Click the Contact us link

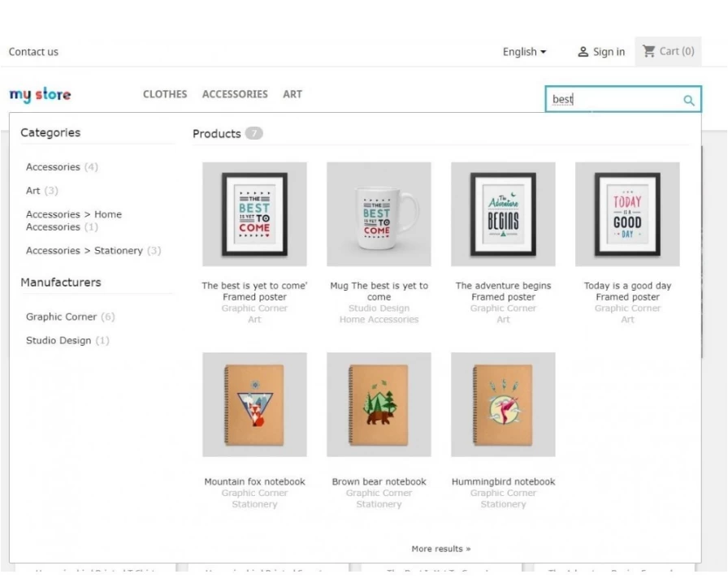click(x=33, y=52)
